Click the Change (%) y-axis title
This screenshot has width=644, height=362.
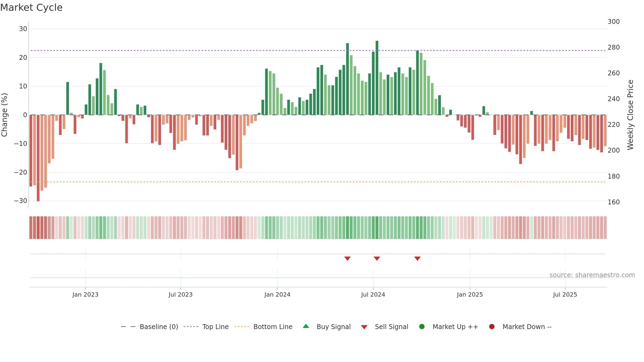[x=4, y=115]
